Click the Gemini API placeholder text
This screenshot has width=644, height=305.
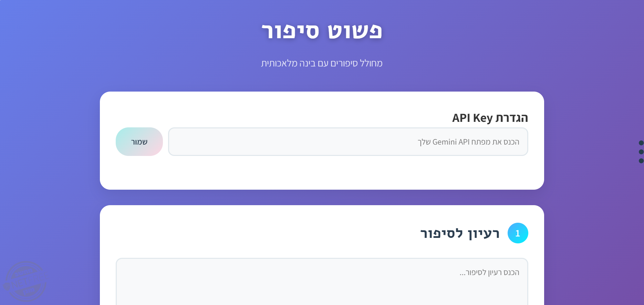point(468,142)
